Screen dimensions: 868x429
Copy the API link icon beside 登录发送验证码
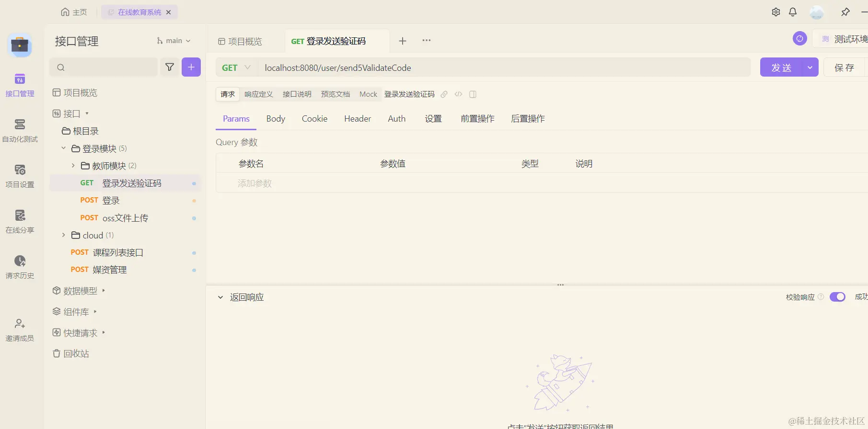[x=444, y=94]
